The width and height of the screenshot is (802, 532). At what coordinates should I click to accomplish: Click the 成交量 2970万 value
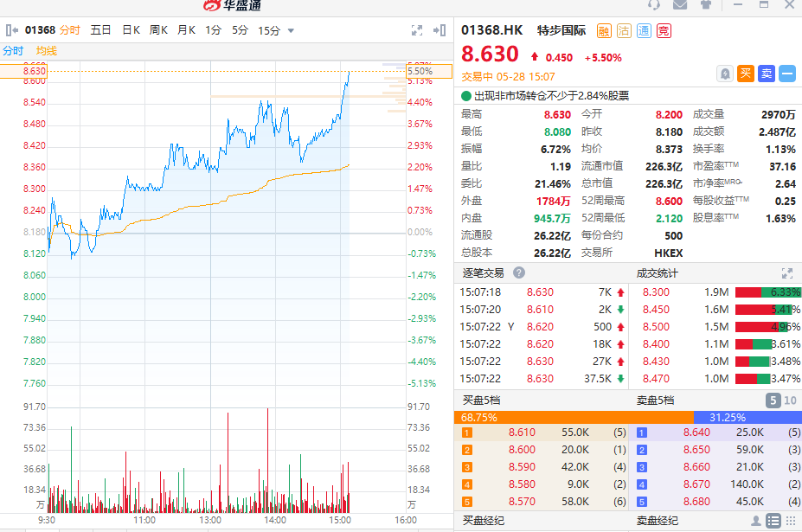[x=779, y=114]
